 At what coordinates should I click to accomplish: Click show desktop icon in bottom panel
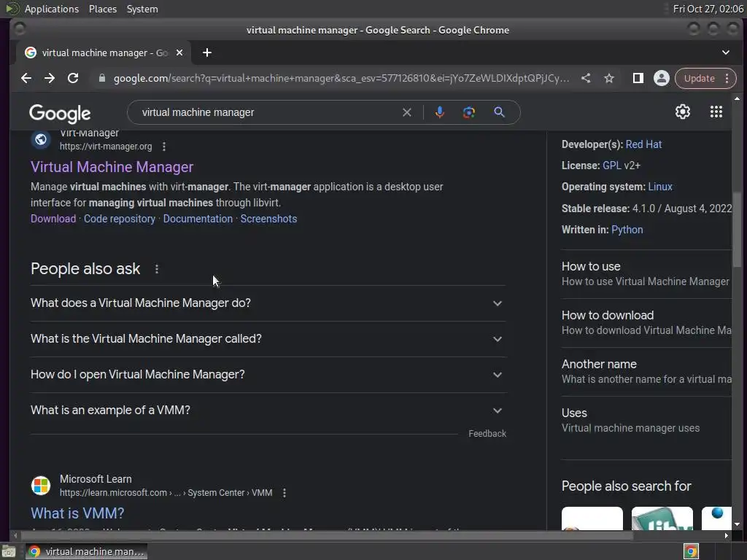9,551
